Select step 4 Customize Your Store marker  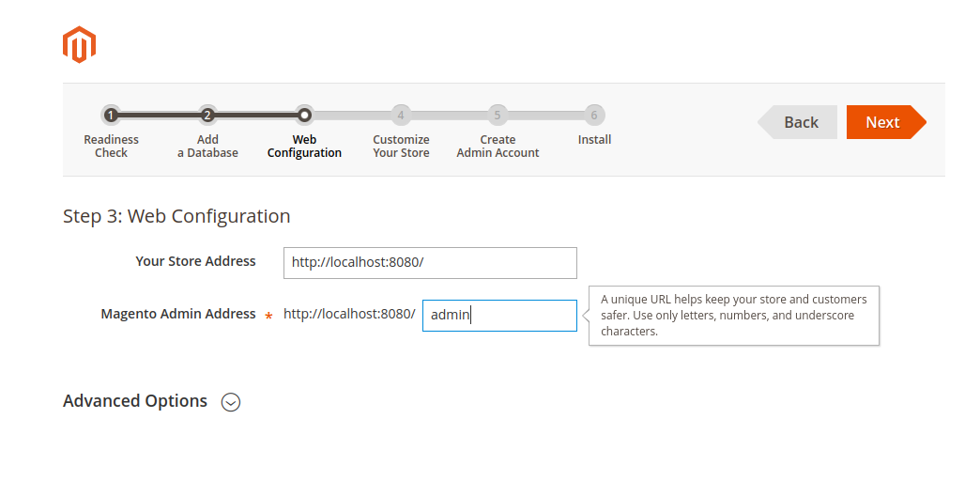401,116
